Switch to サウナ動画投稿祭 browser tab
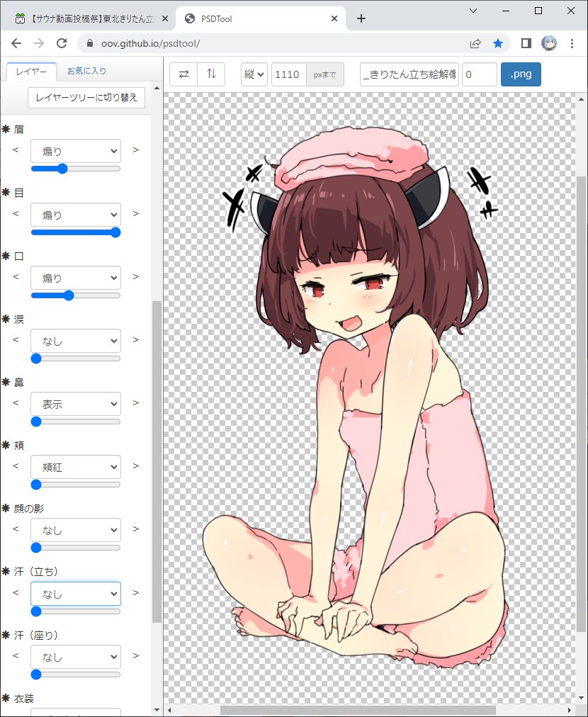The image size is (588, 717). click(91, 18)
